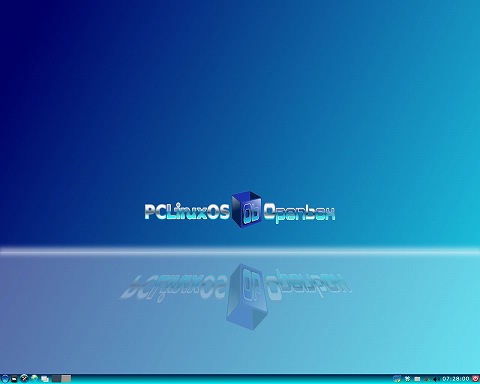480x384 pixels.
Task: Launch the terminal from the panel
Action: [14, 379]
